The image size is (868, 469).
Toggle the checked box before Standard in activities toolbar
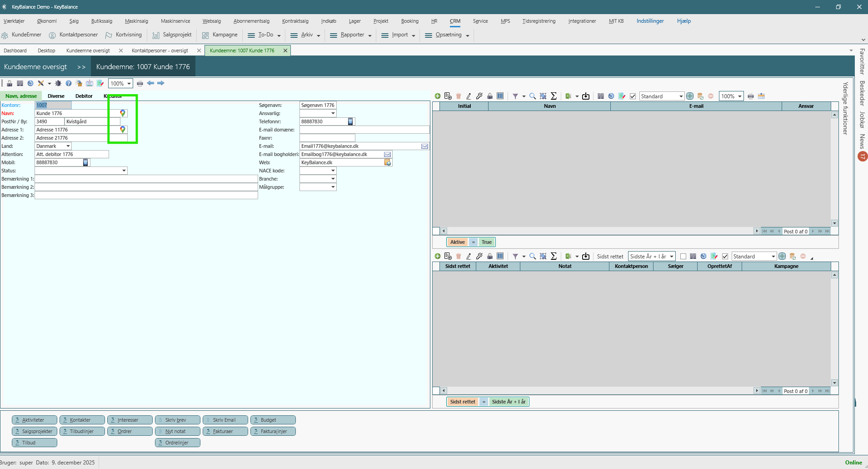point(725,256)
